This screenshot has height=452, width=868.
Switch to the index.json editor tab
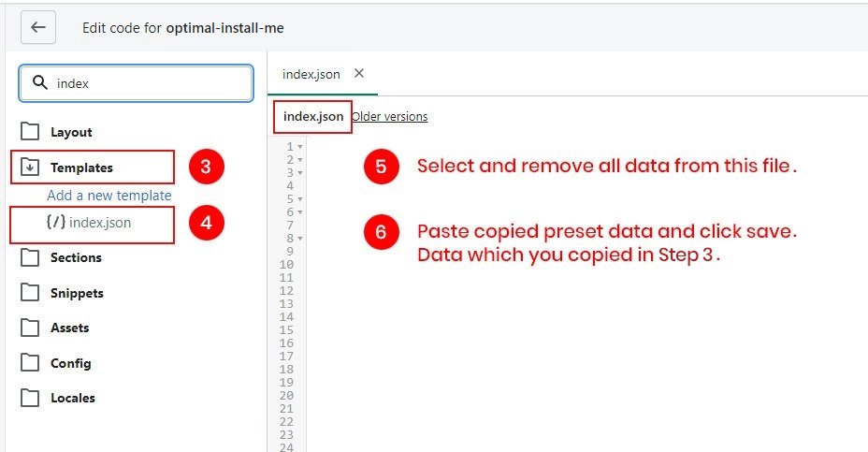click(311, 74)
